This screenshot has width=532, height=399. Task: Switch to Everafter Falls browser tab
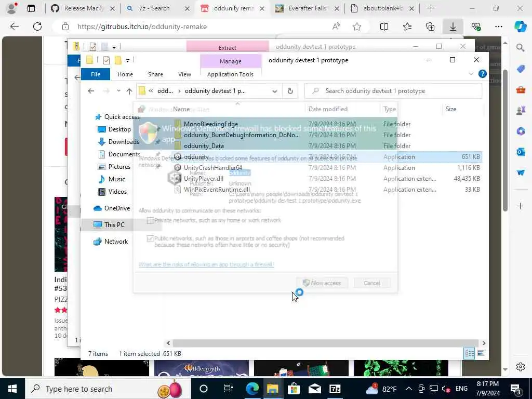307,8
